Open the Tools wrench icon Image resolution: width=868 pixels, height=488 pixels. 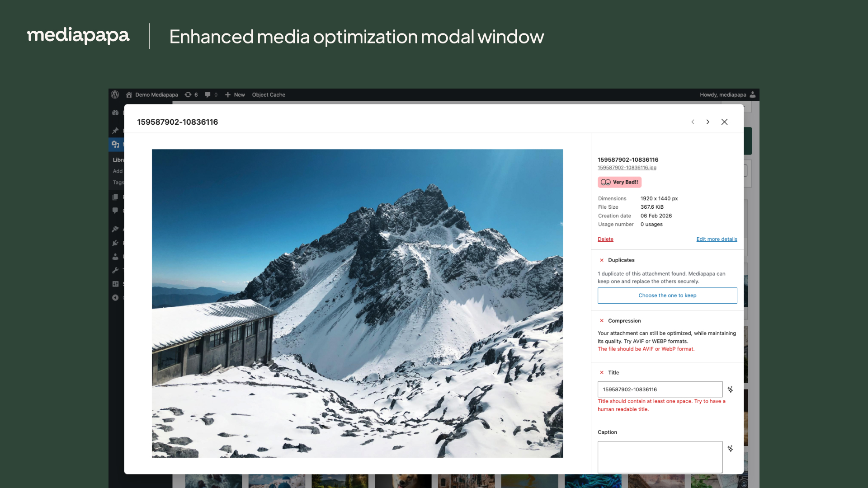point(116,270)
